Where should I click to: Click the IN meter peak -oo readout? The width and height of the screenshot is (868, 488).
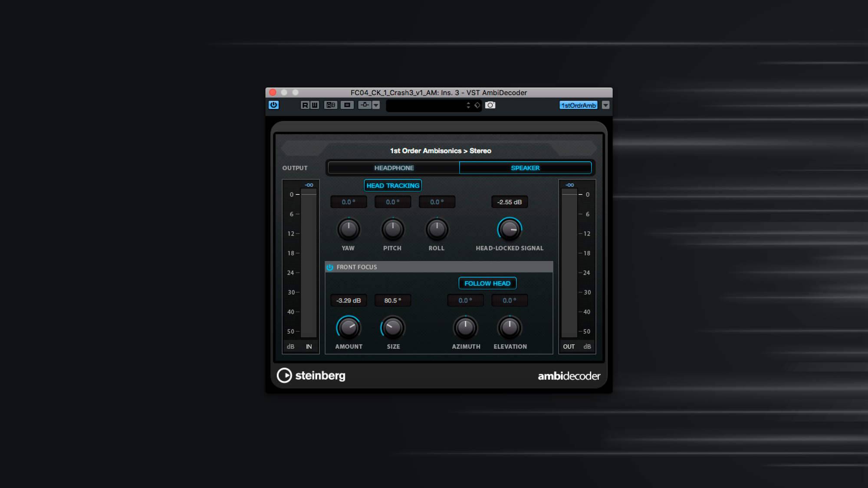click(309, 185)
